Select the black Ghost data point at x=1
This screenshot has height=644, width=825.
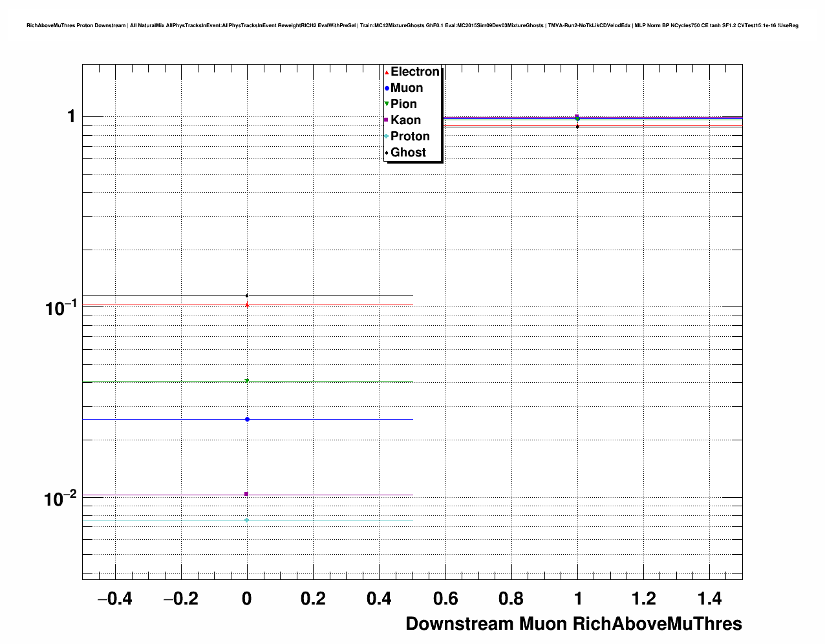(577, 126)
